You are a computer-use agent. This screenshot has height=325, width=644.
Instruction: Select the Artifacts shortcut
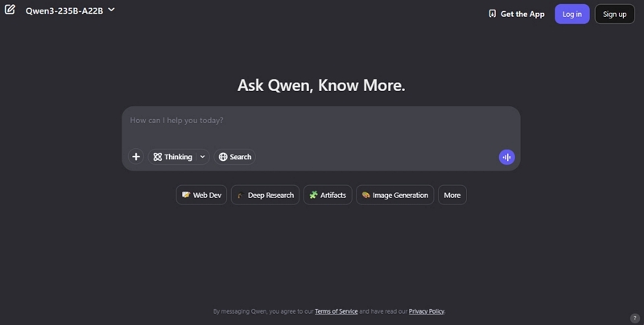tap(328, 195)
